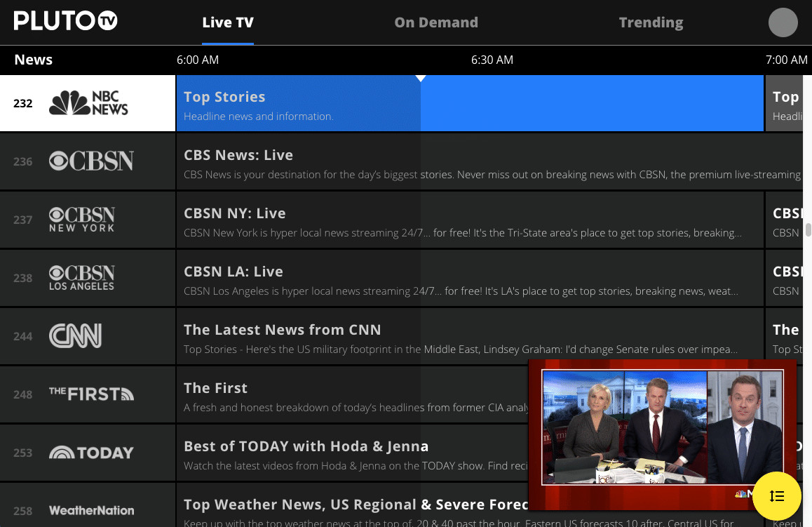Click the Pluto TV logo
This screenshot has height=527, width=812.
pyautogui.click(x=66, y=21)
